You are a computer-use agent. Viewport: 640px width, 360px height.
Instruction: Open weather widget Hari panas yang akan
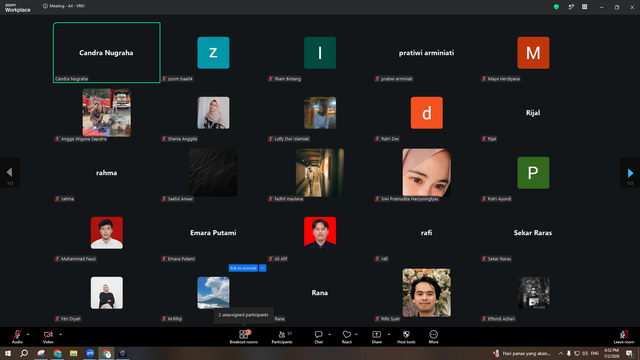pyautogui.click(x=523, y=353)
